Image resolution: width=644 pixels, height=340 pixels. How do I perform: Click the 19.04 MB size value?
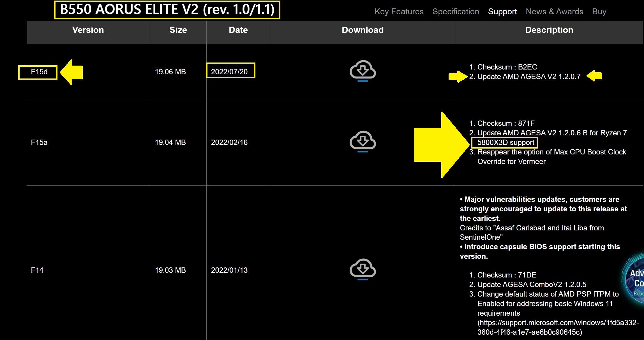pos(170,142)
